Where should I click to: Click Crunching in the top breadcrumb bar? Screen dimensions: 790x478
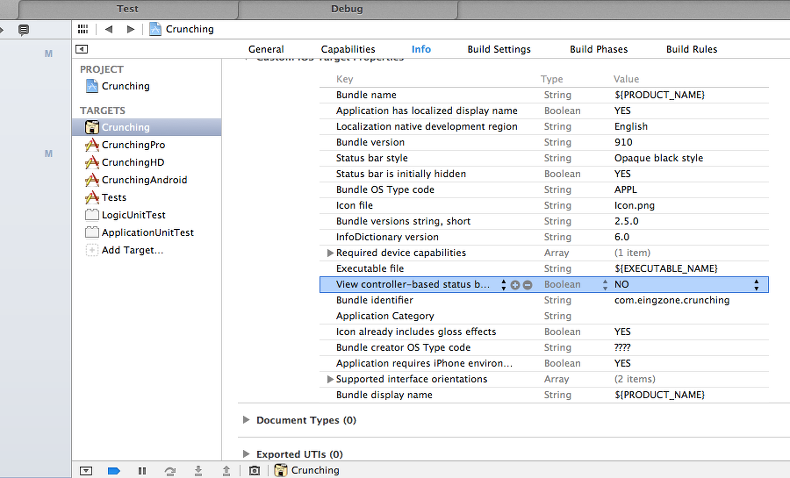coord(189,29)
